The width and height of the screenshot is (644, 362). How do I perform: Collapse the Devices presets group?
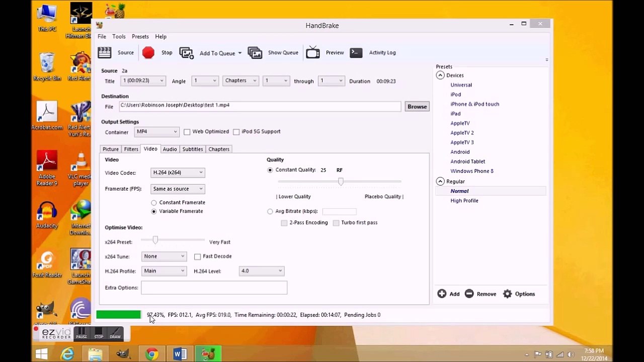[440, 75]
